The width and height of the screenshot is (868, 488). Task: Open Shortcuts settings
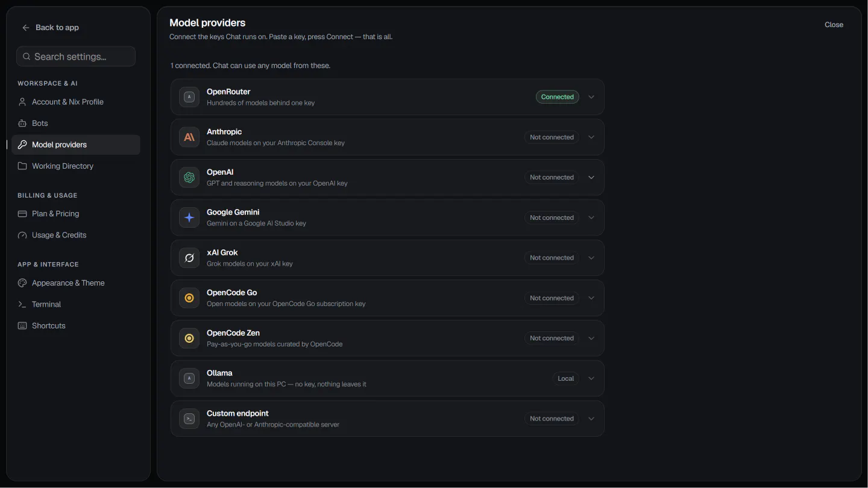pyautogui.click(x=76, y=326)
